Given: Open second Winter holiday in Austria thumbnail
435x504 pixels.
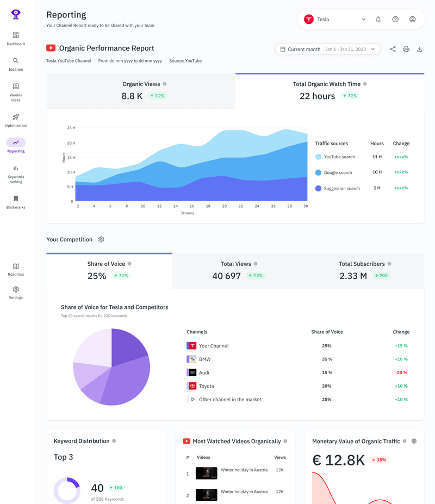Looking at the screenshot, I should pyautogui.click(x=207, y=495).
